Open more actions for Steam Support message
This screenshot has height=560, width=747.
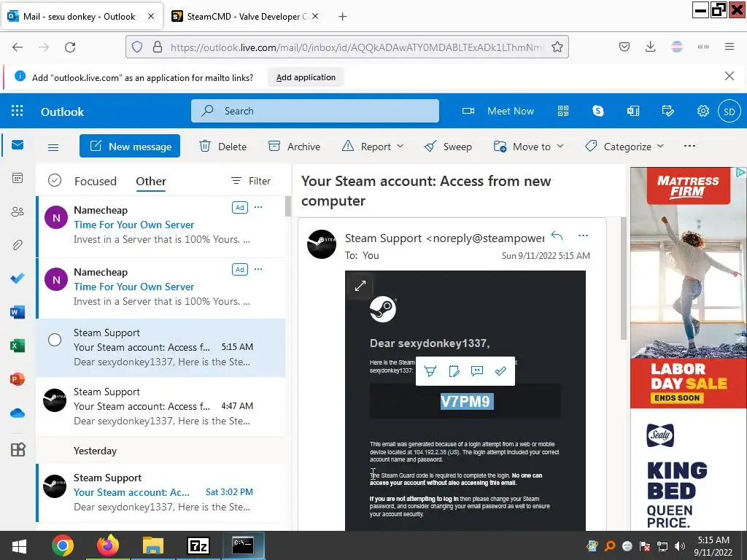[x=583, y=236]
